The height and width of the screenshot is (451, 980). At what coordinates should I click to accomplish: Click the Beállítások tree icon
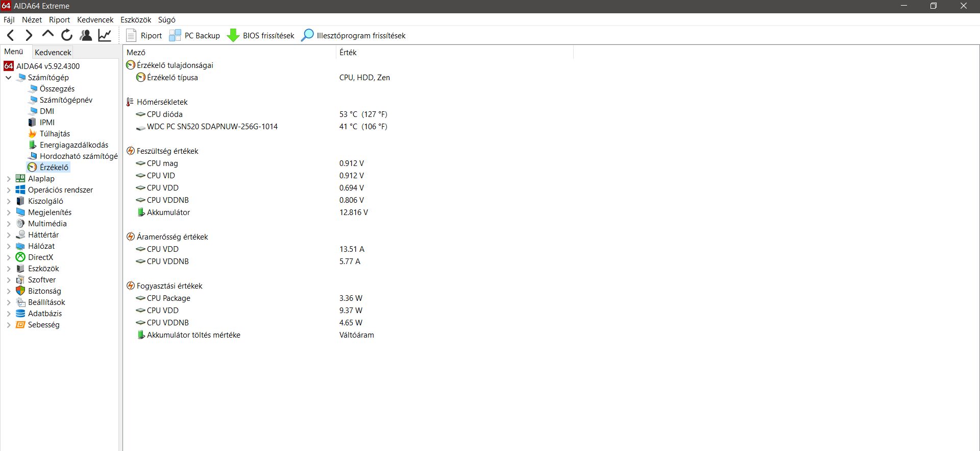[20, 302]
